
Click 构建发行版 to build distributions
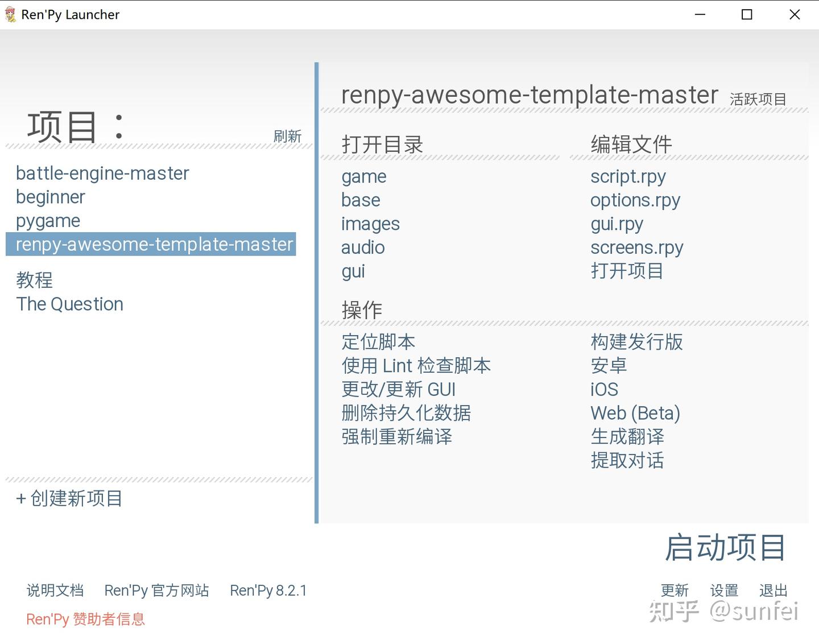tap(636, 342)
